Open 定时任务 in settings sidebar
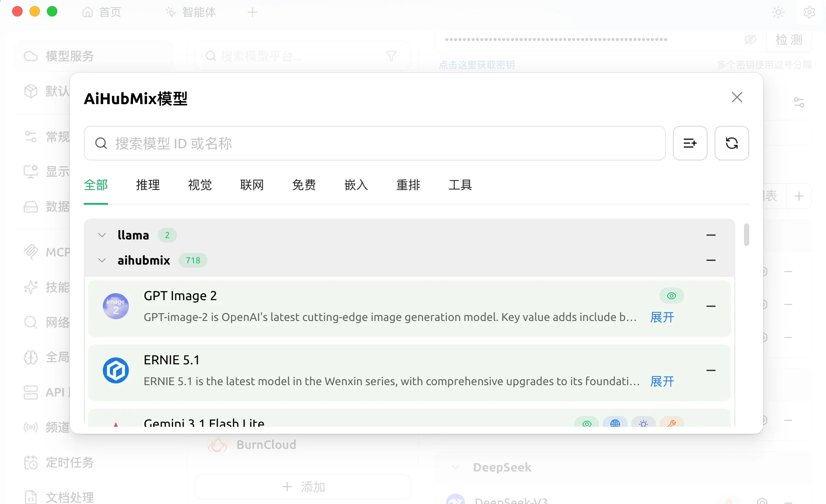826x504 pixels. [59, 463]
